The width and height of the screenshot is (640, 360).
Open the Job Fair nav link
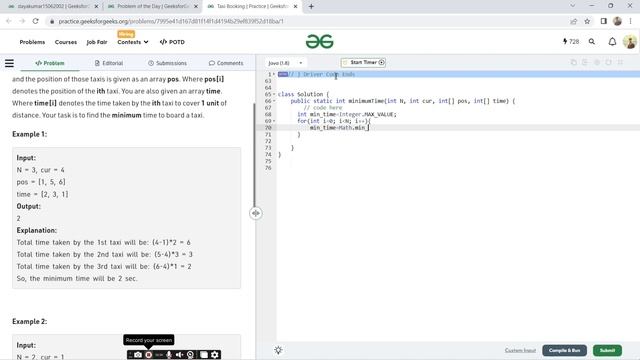[97, 42]
